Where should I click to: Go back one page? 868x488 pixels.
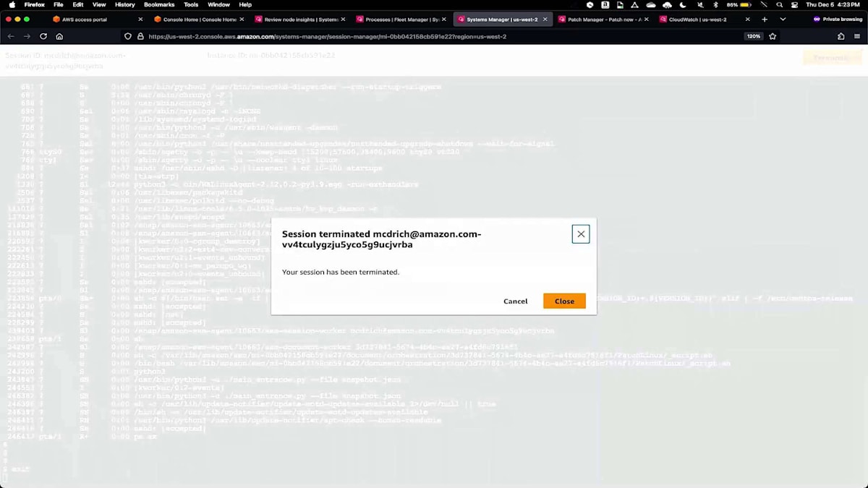11,36
